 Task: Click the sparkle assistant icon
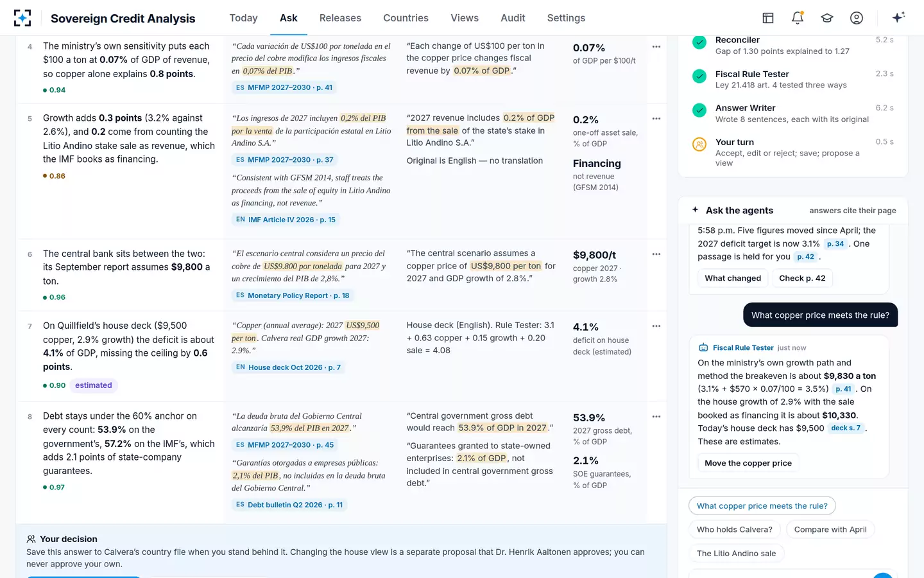click(898, 18)
